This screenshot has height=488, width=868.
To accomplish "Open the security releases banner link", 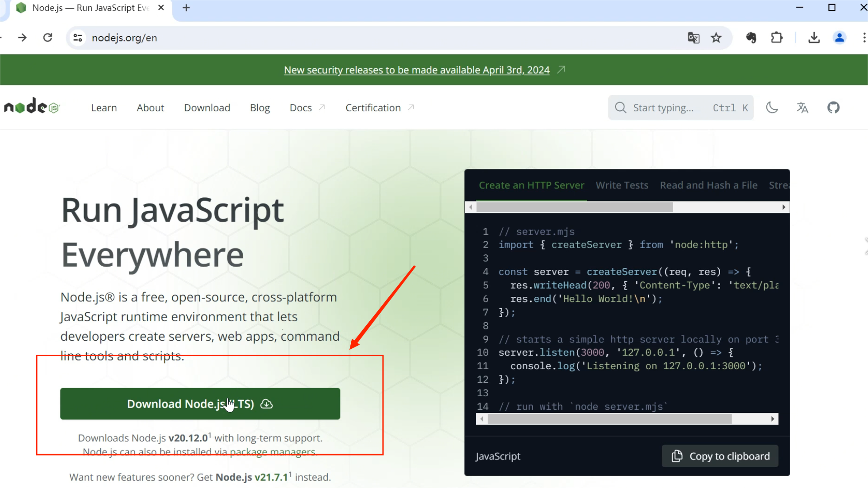I will (x=417, y=70).
